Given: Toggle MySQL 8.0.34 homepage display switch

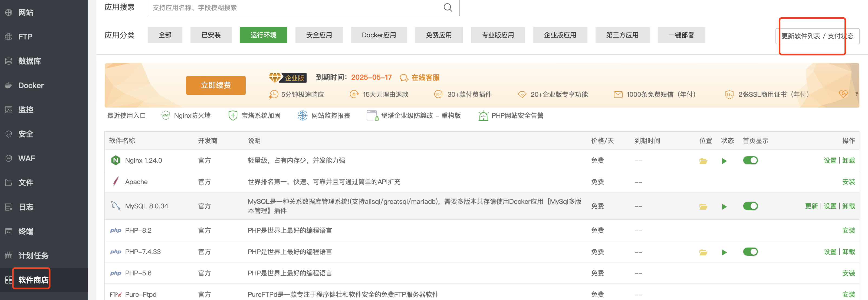Looking at the screenshot, I should [x=750, y=206].
